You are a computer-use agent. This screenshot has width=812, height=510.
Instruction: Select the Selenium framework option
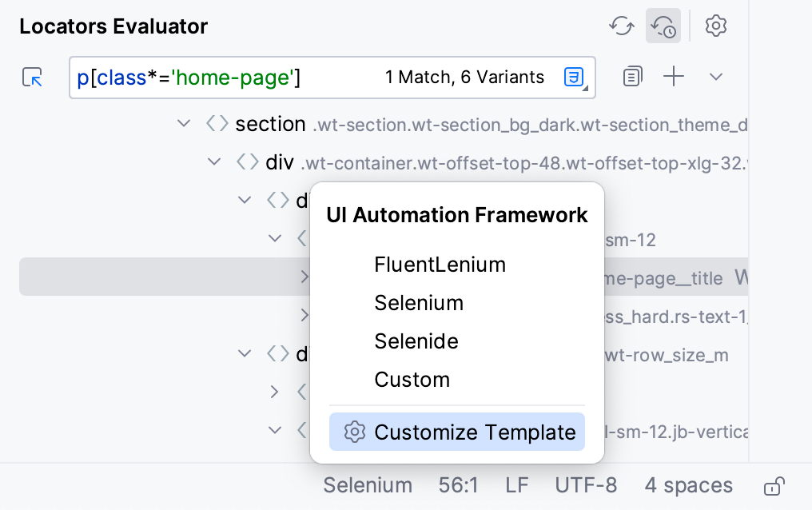tap(419, 303)
